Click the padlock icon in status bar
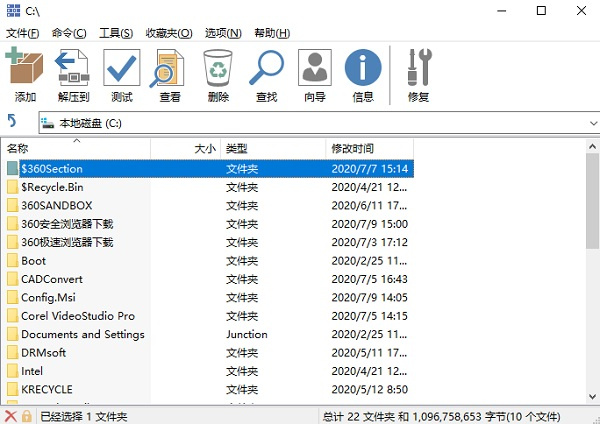 click(26, 416)
